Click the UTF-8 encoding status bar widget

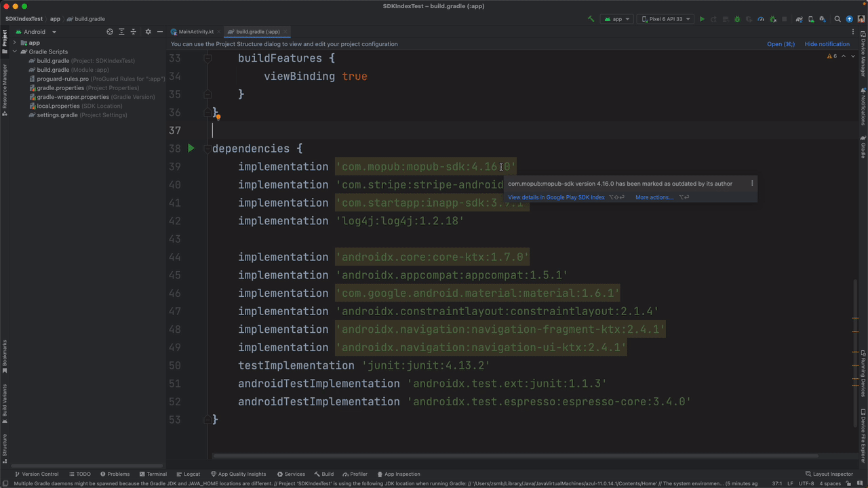point(806,484)
